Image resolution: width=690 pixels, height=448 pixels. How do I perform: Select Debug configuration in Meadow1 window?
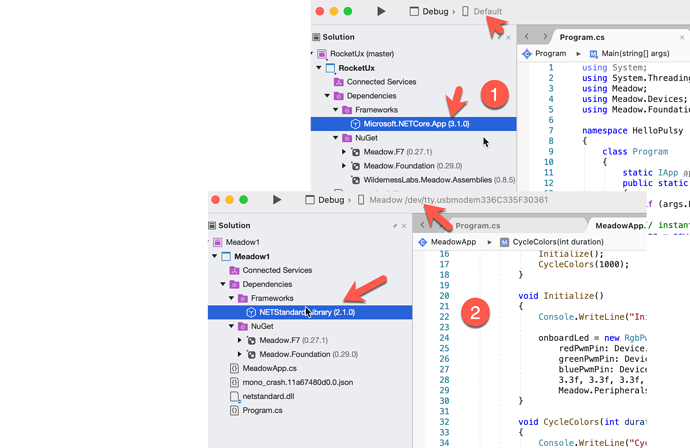(325, 200)
